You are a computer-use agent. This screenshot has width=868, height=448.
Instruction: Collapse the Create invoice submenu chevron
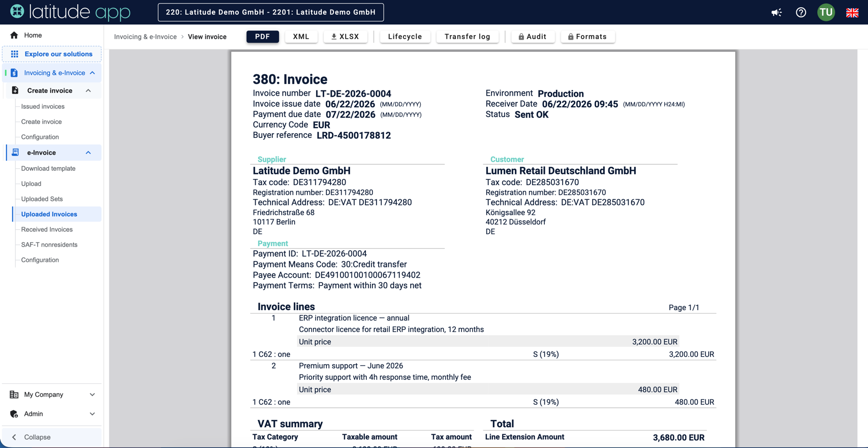tap(88, 91)
